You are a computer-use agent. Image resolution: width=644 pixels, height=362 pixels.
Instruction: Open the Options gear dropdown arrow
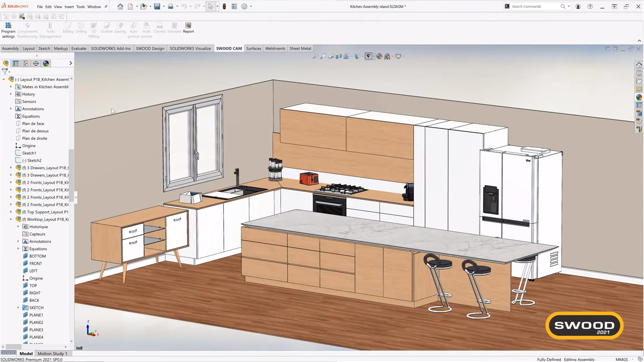coord(251,7)
